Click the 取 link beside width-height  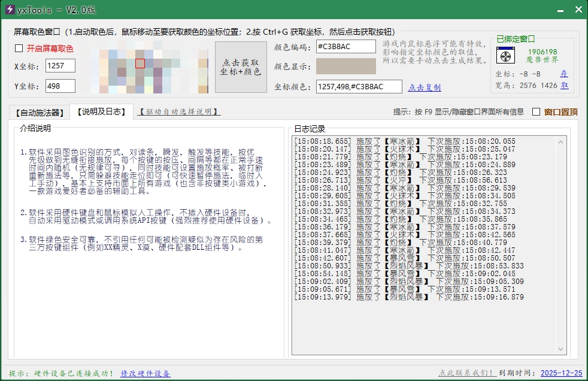[564, 86]
